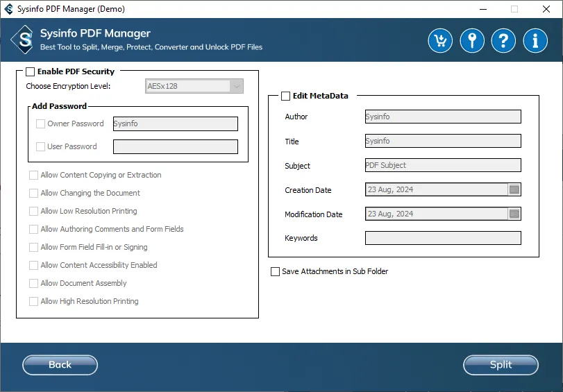Tick the Owner Password checkbox
Viewport: 563px width, 392px height.
coord(40,123)
